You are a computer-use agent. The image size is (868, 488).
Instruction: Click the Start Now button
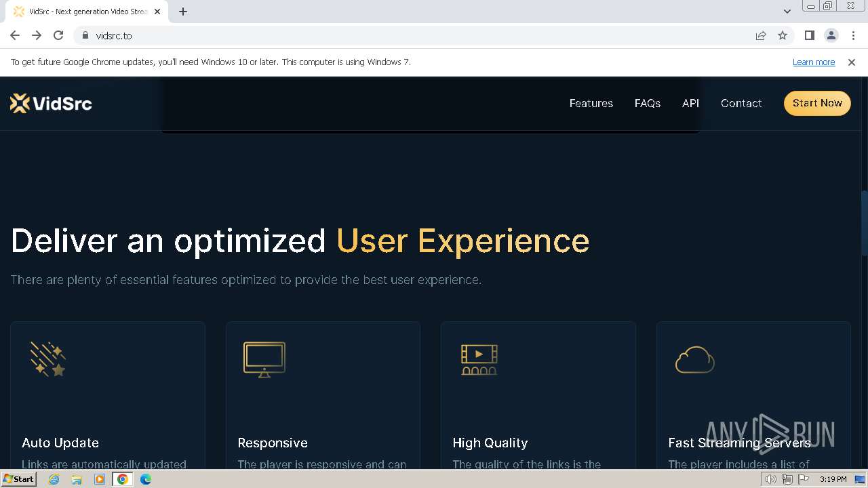tap(817, 103)
